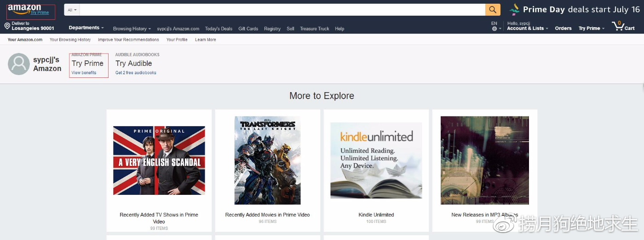Click the language globe icon
This screenshot has width=644, height=240.
(x=494, y=29)
